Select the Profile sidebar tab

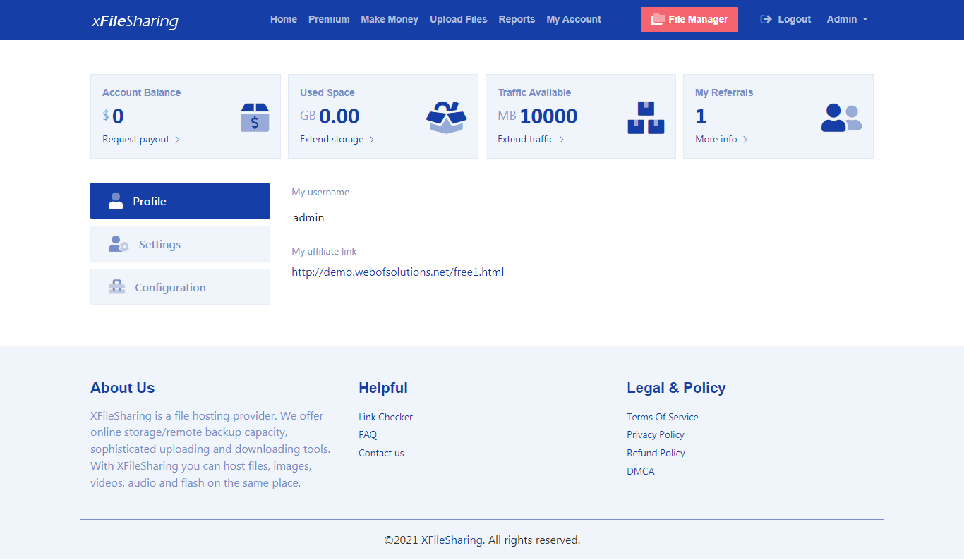point(180,201)
